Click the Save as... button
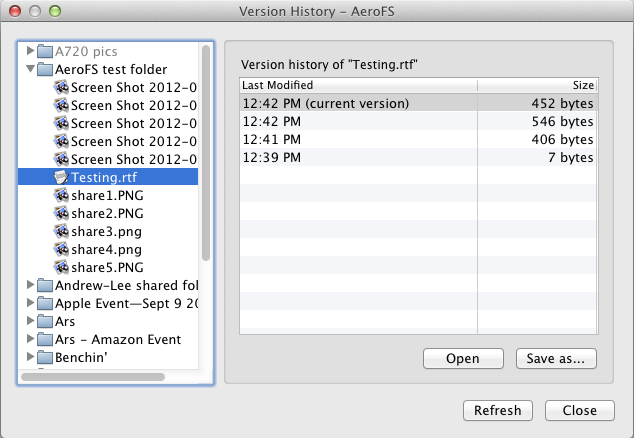This screenshot has height=438, width=634. pyautogui.click(x=556, y=358)
